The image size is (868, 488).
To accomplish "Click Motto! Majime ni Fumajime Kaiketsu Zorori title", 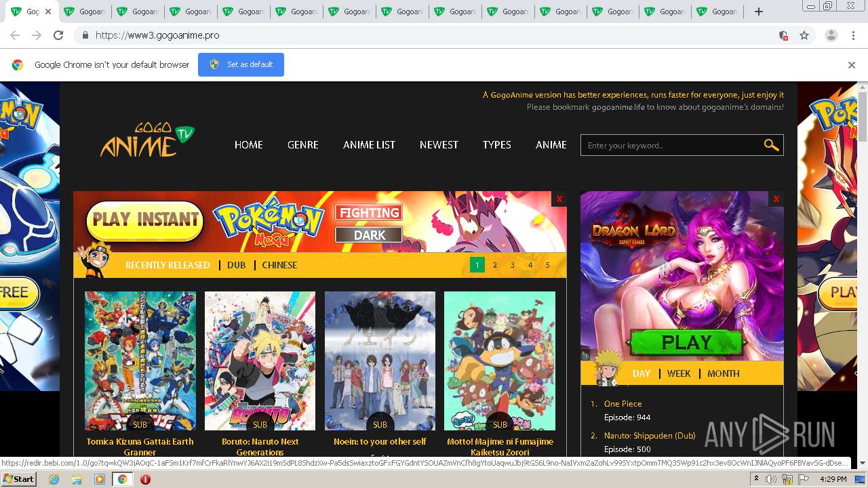I will click(500, 447).
